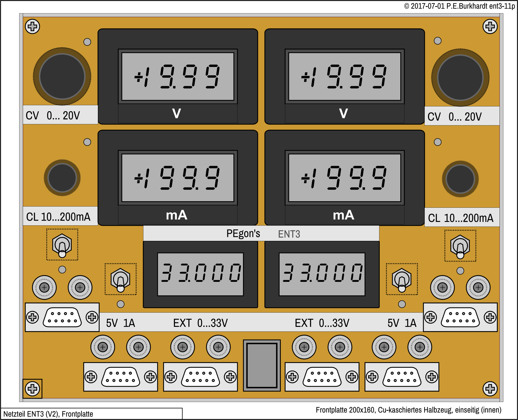
Task: Click the PEgon's ENT3 label strip
Action: (261, 233)
